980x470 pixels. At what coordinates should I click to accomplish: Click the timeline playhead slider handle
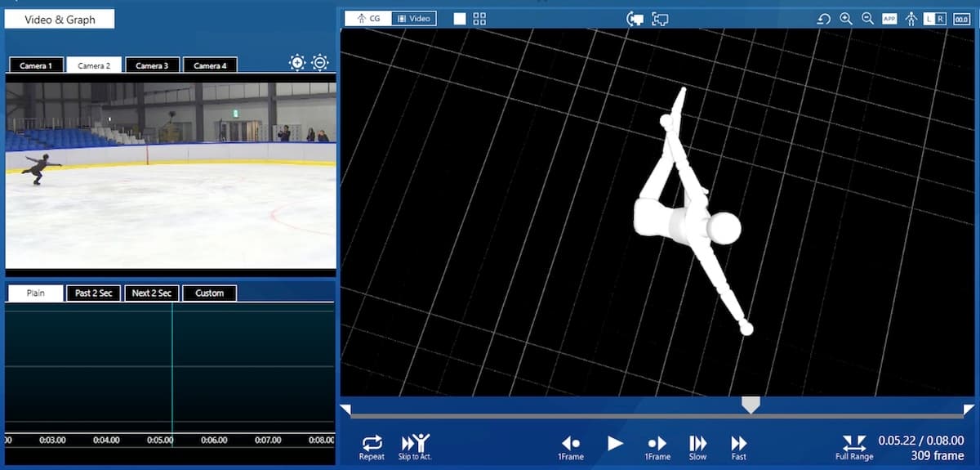(x=751, y=405)
